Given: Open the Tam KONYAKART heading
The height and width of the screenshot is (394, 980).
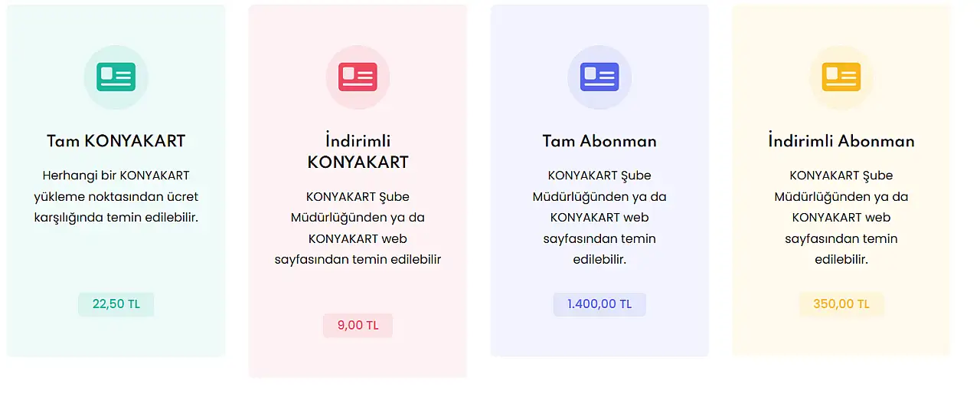Looking at the screenshot, I should point(116,141).
